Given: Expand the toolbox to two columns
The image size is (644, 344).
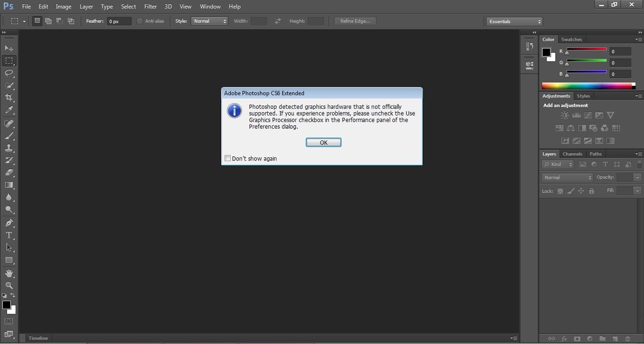Looking at the screenshot, I should [x=4, y=33].
